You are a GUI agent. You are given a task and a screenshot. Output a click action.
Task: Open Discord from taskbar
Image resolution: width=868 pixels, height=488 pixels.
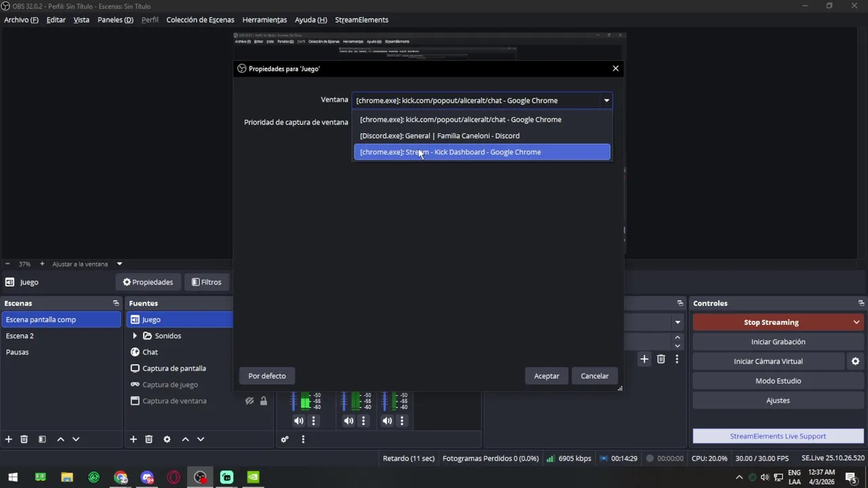[147, 477]
